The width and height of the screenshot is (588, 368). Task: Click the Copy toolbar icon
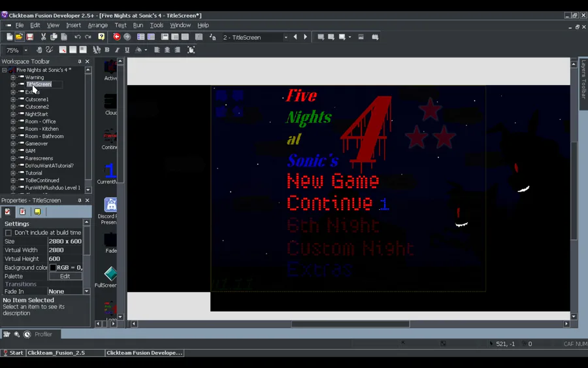[54, 37]
